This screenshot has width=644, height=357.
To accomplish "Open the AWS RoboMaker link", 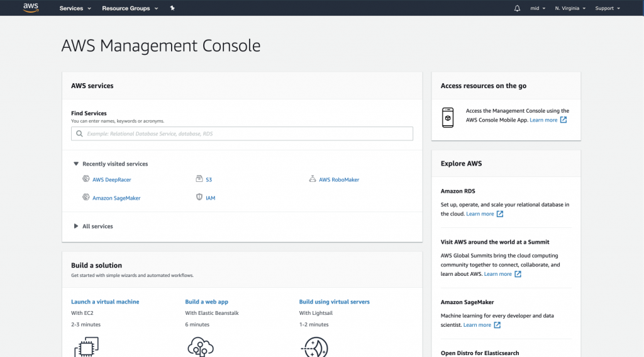I will pos(339,179).
